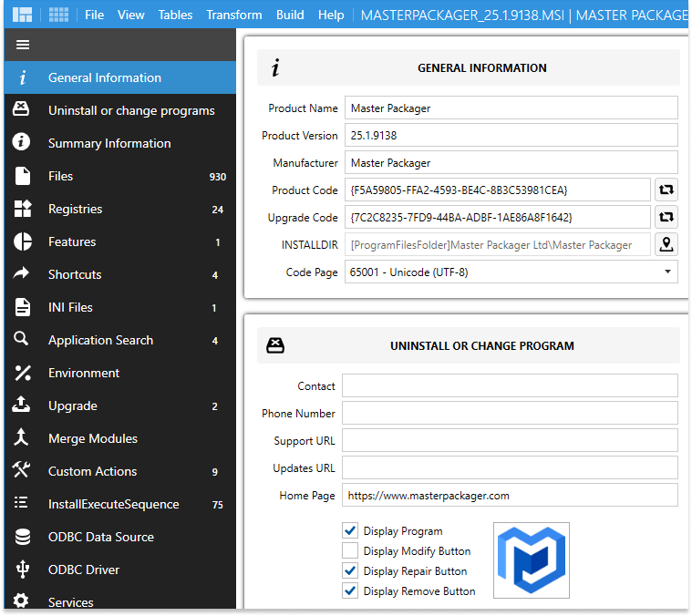Viewport: 692px width, 616px height.
Task: Uncheck the Display Program checkbox
Action: click(x=350, y=530)
